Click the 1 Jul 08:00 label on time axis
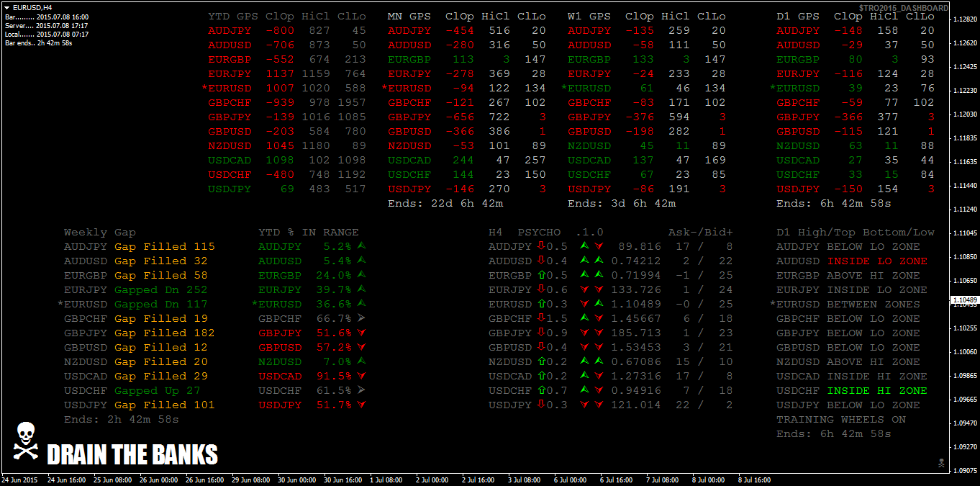The height and width of the screenshot is (486, 980). (x=386, y=480)
